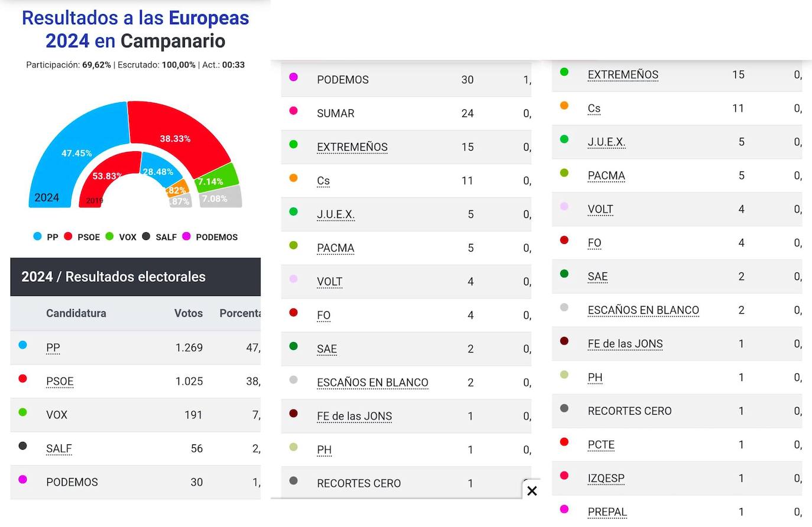Click the Votos column header

pos(188,314)
